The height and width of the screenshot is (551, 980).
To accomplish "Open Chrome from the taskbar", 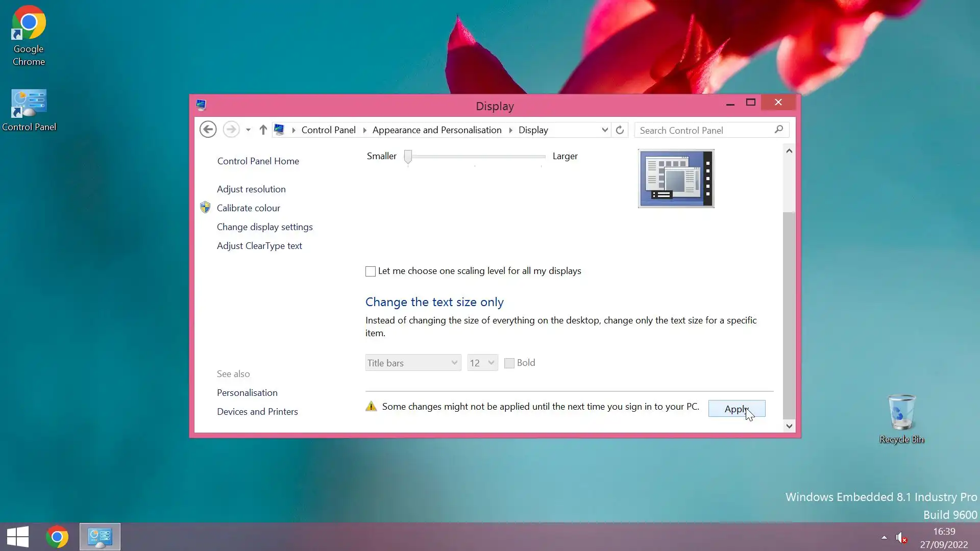I will 57,537.
